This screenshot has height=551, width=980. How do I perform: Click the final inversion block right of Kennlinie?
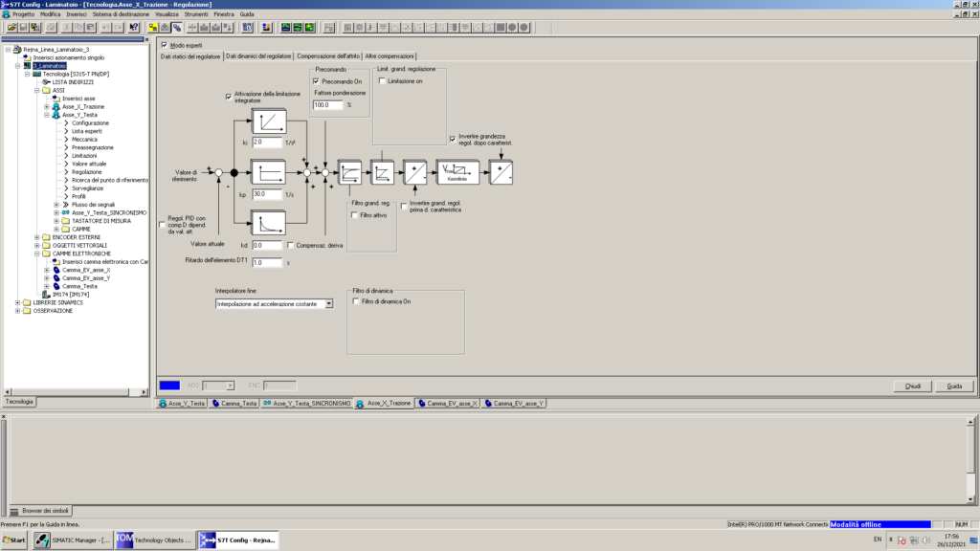point(501,172)
